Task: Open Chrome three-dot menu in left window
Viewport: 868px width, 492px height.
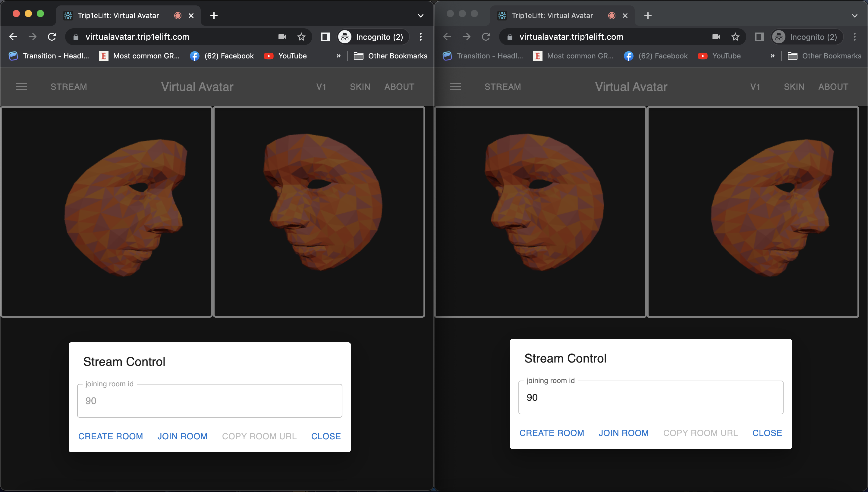Action: click(421, 37)
